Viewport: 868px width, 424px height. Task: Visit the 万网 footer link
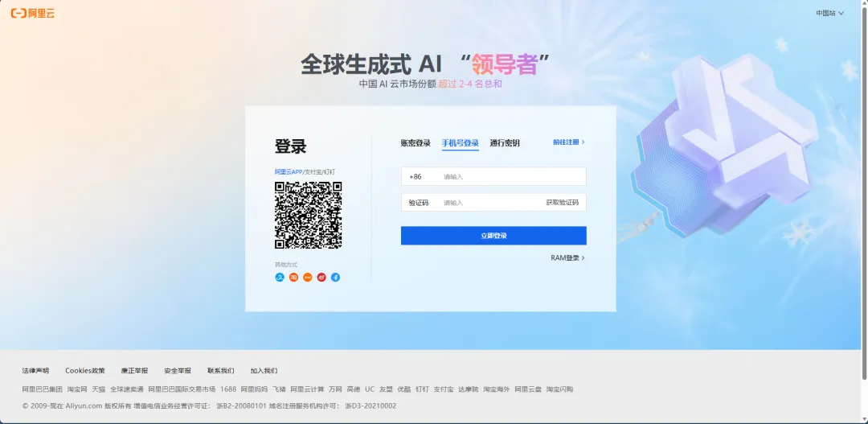(335, 389)
